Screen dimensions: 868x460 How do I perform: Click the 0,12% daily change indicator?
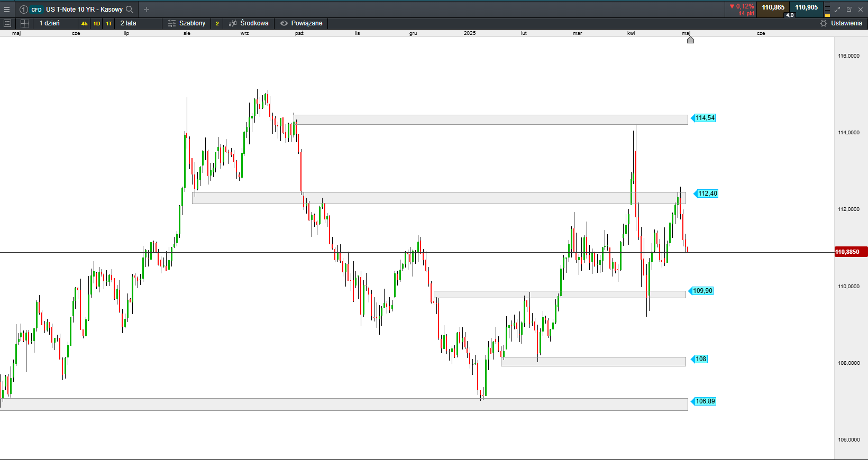742,6
